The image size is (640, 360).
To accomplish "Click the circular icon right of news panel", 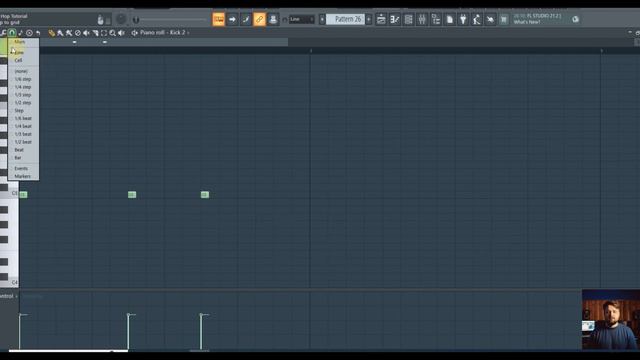I will pyautogui.click(x=575, y=19).
